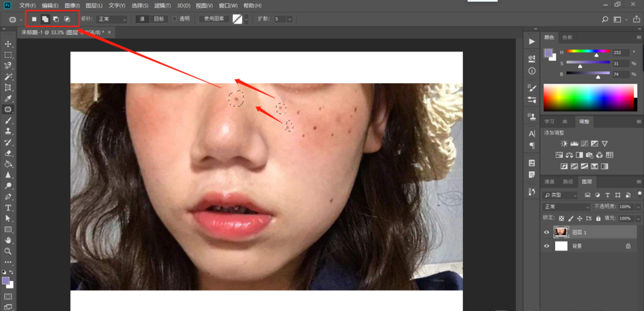Select the Crop tool in toolbar
The width and height of the screenshot is (644, 311).
coord(8,88)
